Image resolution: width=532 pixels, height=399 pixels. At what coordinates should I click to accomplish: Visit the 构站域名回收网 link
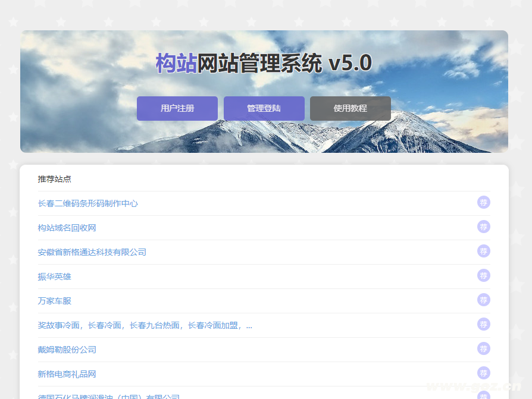67,228
